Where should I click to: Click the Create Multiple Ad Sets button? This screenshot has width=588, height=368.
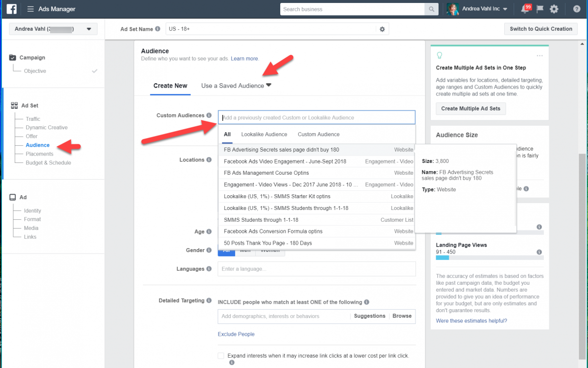click(470, 108)
